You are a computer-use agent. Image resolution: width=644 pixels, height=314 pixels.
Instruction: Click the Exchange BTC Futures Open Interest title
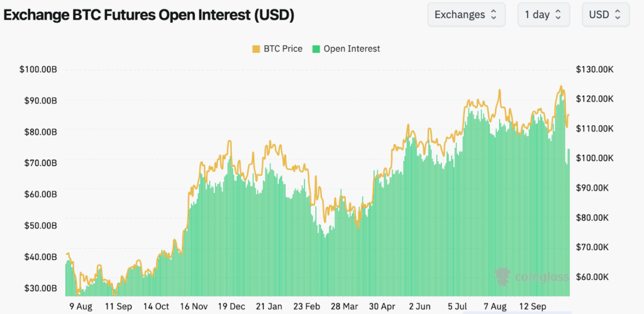coord(149,14)
